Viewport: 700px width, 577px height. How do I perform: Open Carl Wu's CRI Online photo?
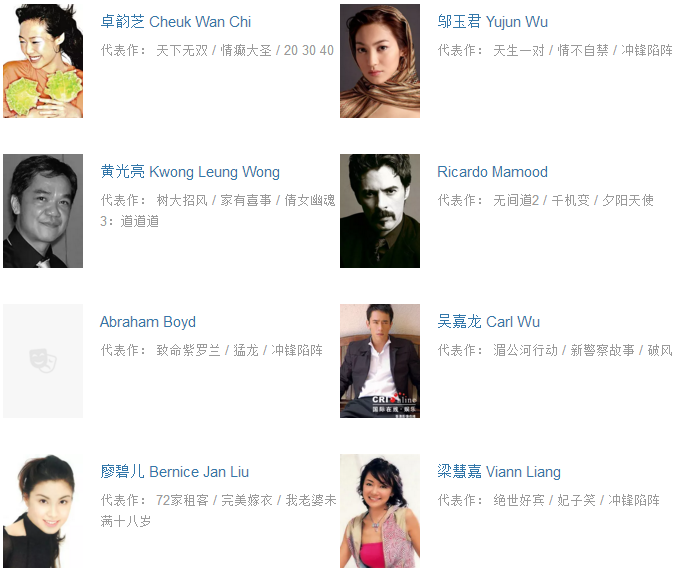(380, 361)
